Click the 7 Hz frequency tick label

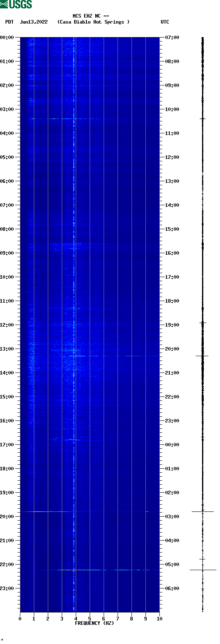(x=118, y=619)
